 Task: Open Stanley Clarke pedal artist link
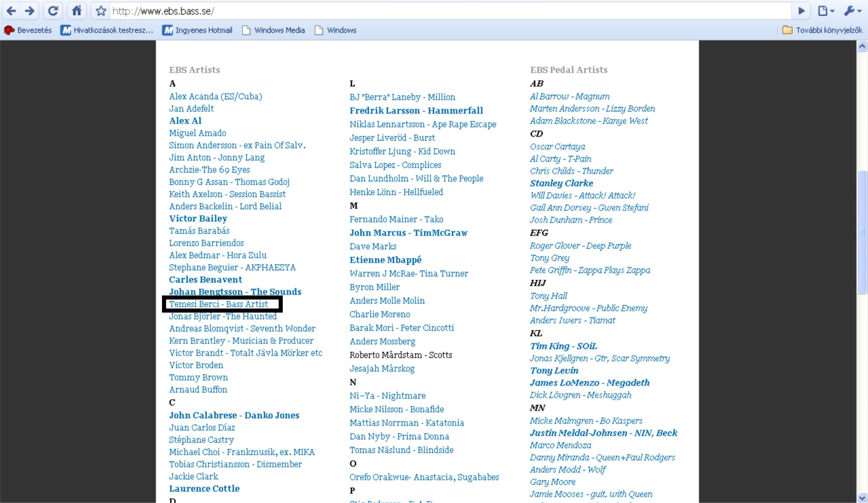[562, 183]
